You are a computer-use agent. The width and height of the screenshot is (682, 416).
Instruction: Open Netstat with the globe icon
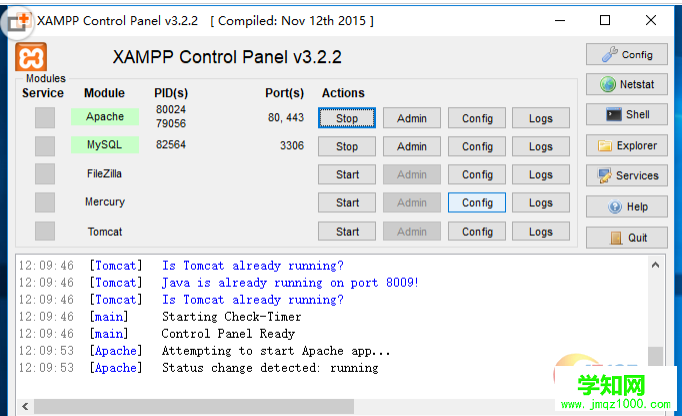(626, 84)
